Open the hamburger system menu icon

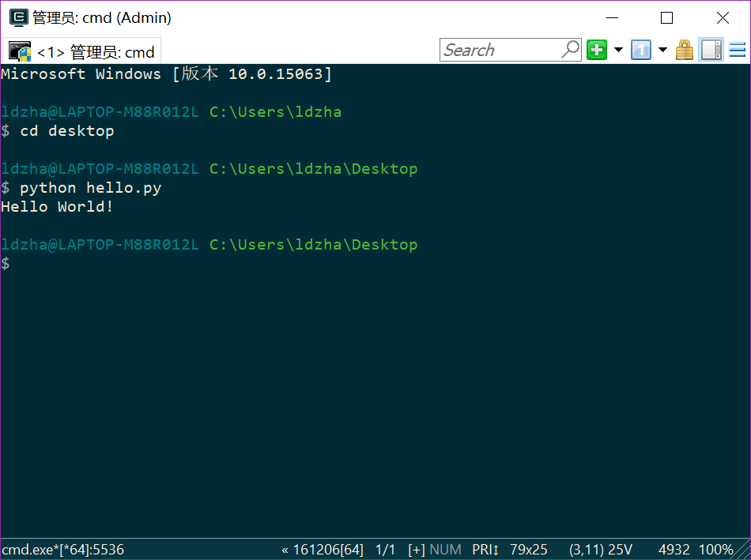(738, 51)
